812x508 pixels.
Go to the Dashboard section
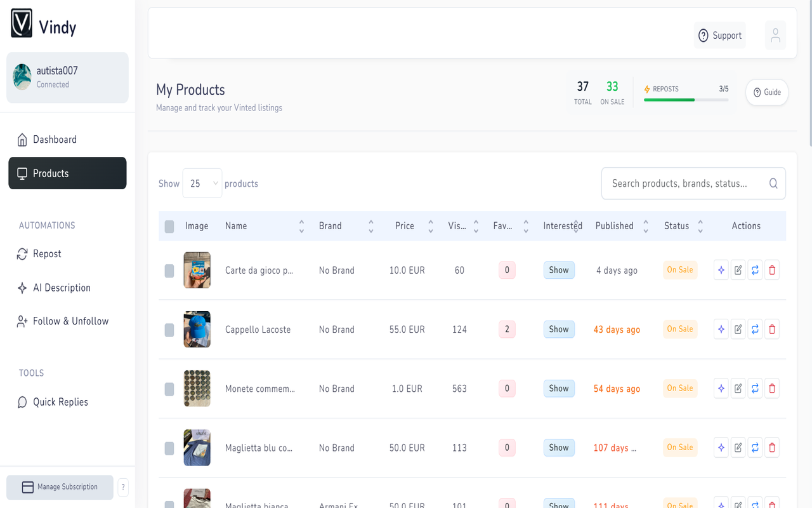(x=55, y=139)
